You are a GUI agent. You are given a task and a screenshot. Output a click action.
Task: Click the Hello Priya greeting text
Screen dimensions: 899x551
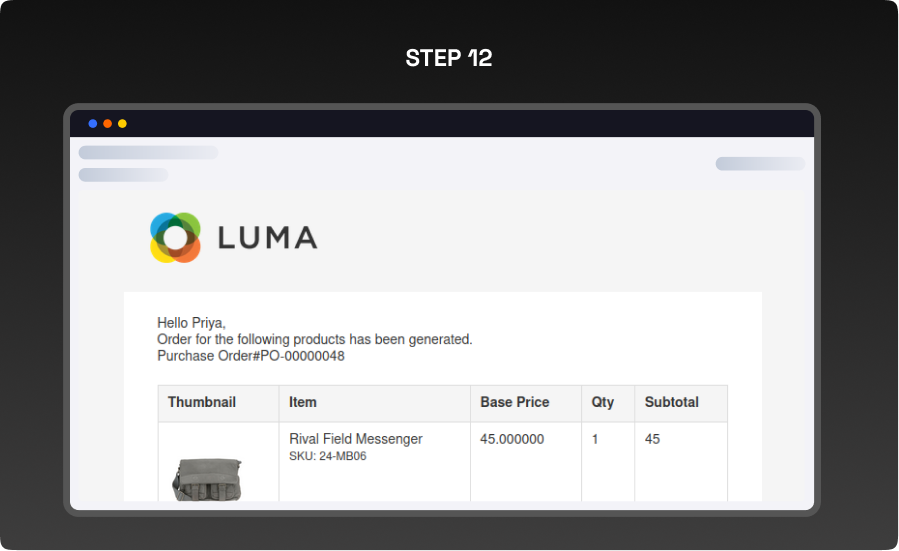pyautogui.click(x=192, y=322)
